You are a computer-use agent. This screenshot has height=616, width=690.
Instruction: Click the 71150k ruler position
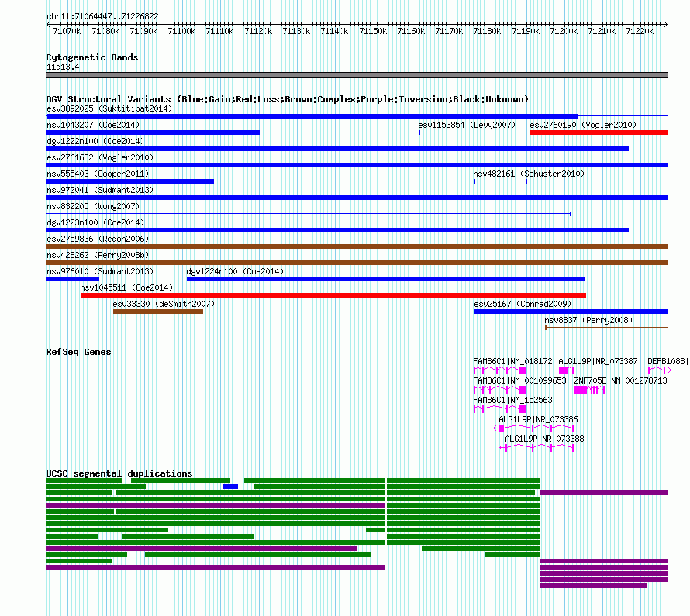click(x=373, y=31)
